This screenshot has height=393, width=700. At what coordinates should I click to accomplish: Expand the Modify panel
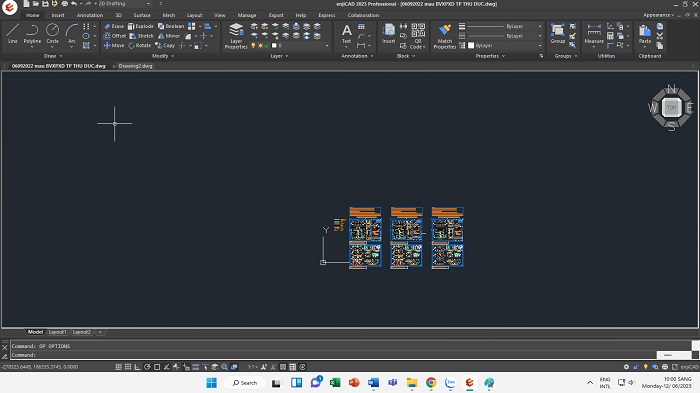click(x=162, y=56)
